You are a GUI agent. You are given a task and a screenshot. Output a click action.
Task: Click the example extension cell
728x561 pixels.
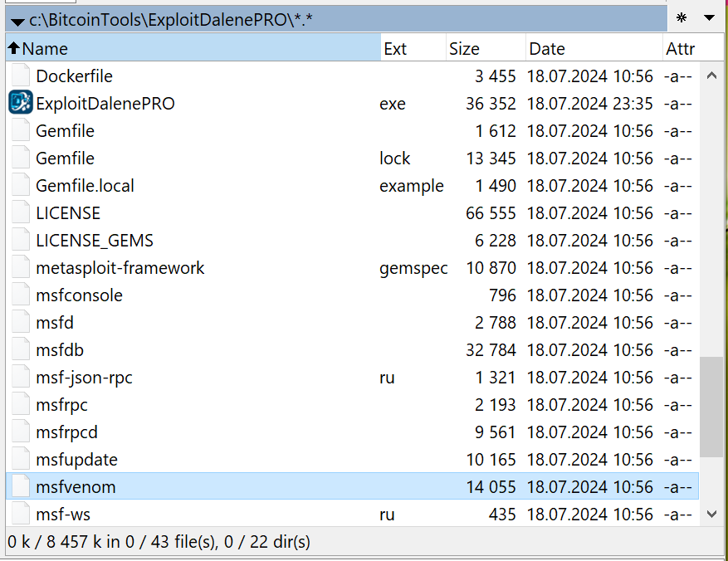(412, 186)
